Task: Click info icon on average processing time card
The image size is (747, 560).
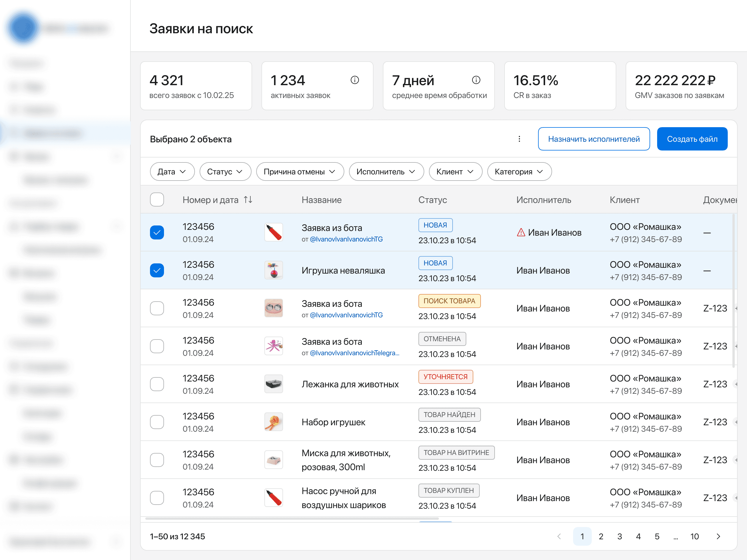Action: click(476, 80)
